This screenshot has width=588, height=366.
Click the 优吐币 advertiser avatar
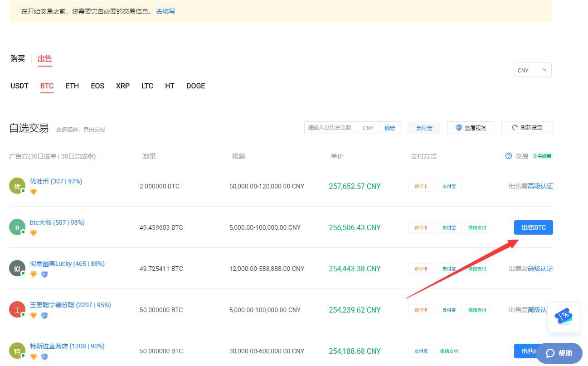coord(17,185)
